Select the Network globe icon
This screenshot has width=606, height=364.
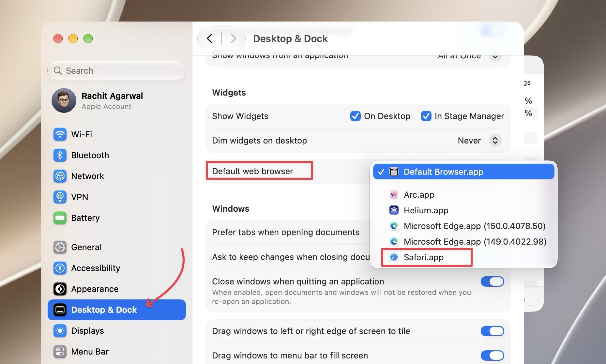coord(60,176)
